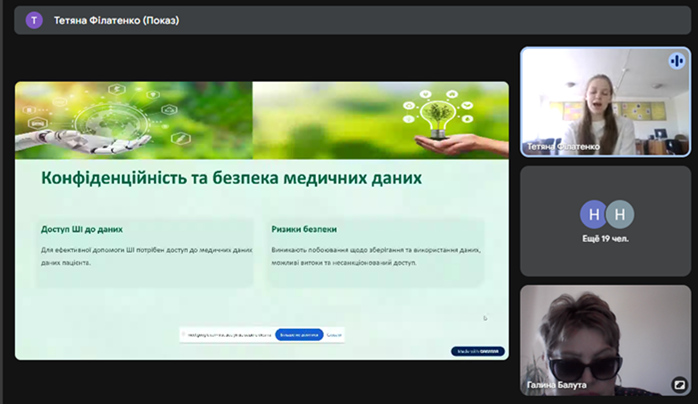Click the slide heading about медичних даних
Viewport: 698px width, 404px height.
coord(231,178)
